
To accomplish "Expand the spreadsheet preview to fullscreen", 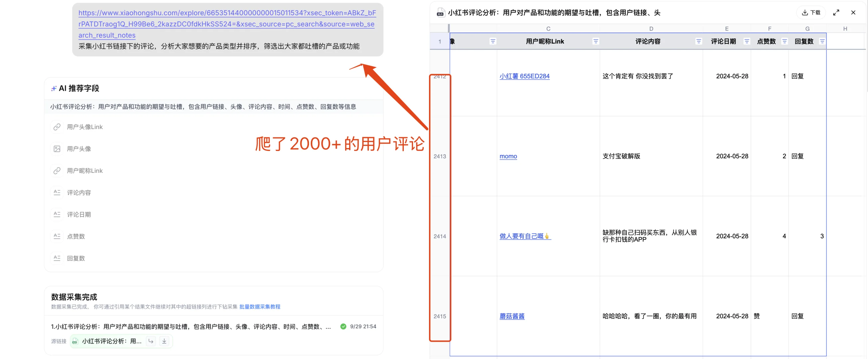I will (836, 12).
